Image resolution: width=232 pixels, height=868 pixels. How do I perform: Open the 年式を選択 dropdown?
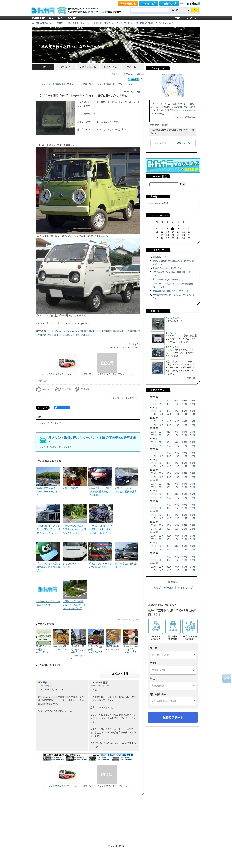point(173,685)
